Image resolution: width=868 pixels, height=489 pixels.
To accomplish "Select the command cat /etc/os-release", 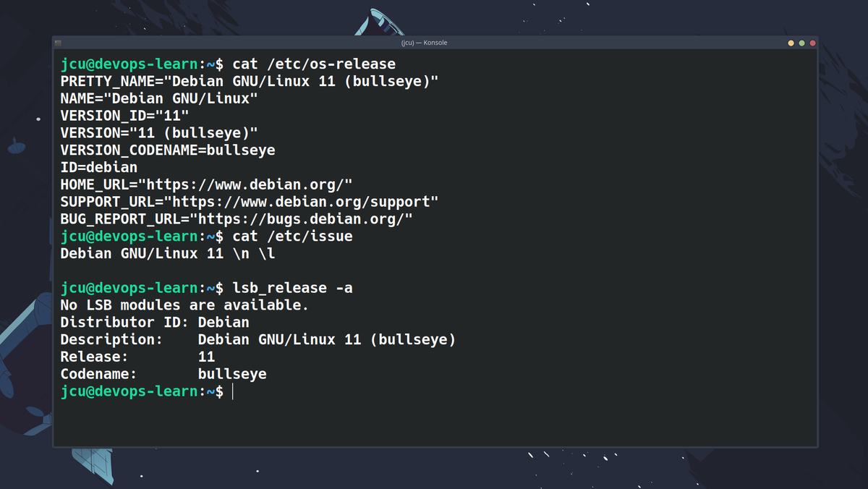I will (x=314, y=64).
